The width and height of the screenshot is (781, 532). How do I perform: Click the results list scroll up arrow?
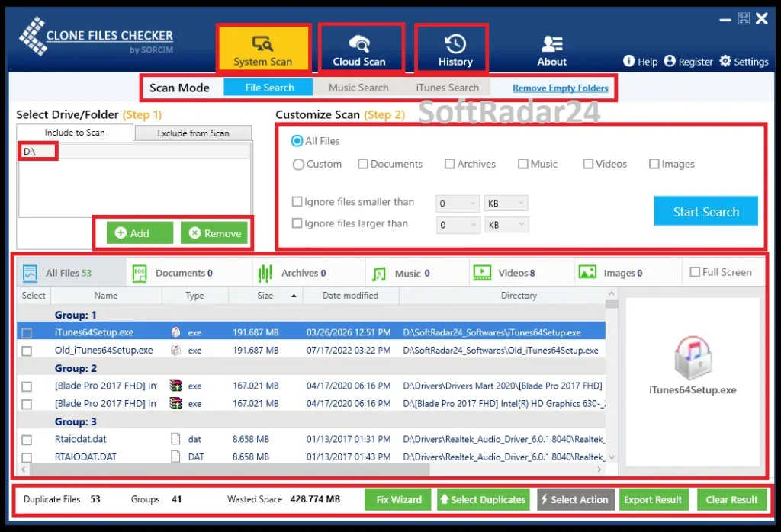(x=612, y=293)
